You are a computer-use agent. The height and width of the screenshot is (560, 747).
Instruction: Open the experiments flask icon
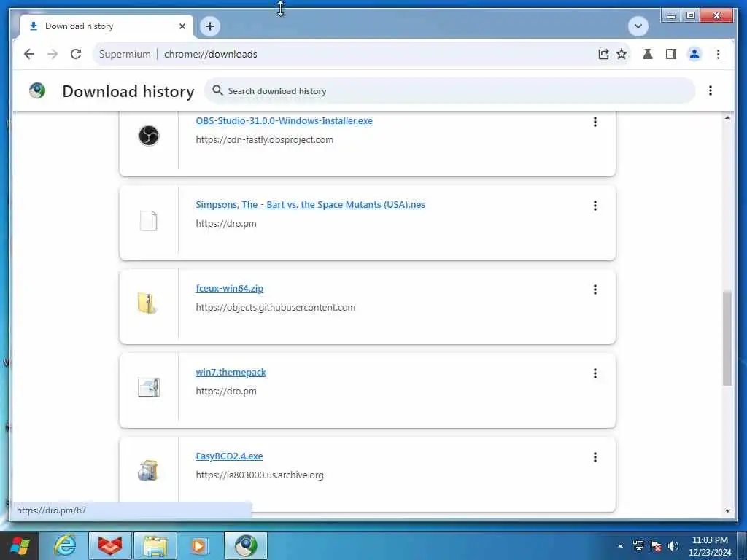[x=648, y=54]
